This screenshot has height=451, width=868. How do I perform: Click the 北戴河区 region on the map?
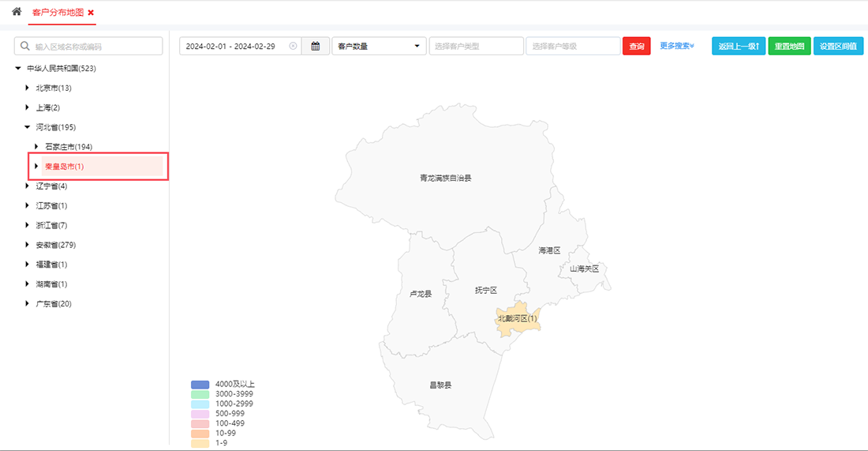(x=517, y=318)
